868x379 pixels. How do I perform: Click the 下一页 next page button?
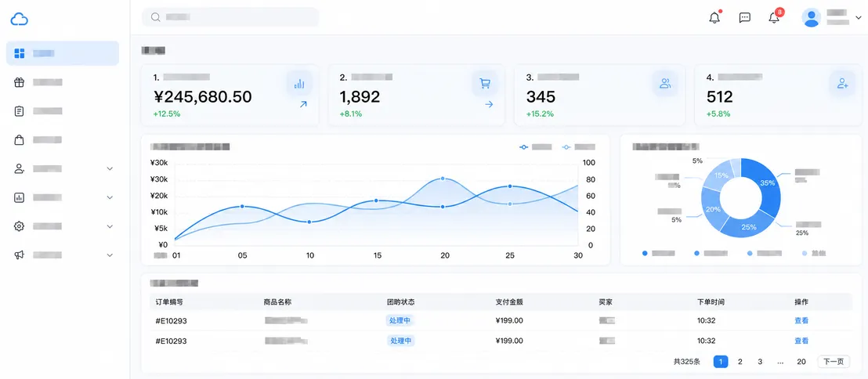[x=834, y=362]
